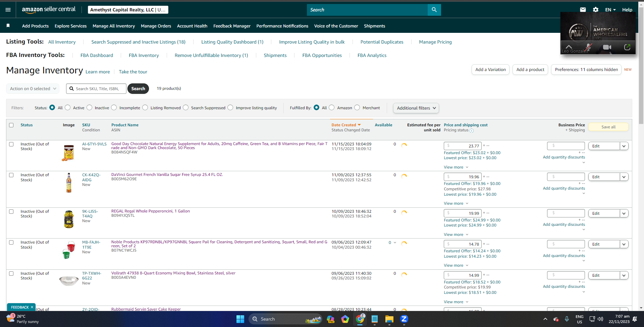
Task: Tick the checkbox for DaVinci Gourmet row
Action: click(11, 175)
